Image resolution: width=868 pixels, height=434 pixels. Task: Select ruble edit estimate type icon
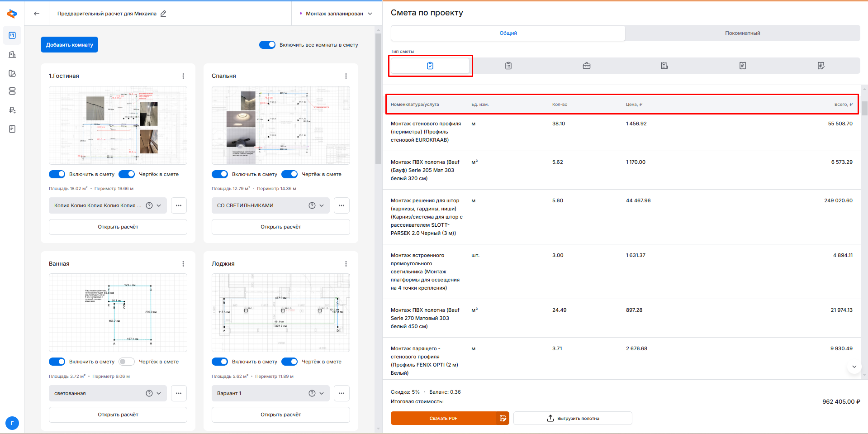[x=821, y=66]
